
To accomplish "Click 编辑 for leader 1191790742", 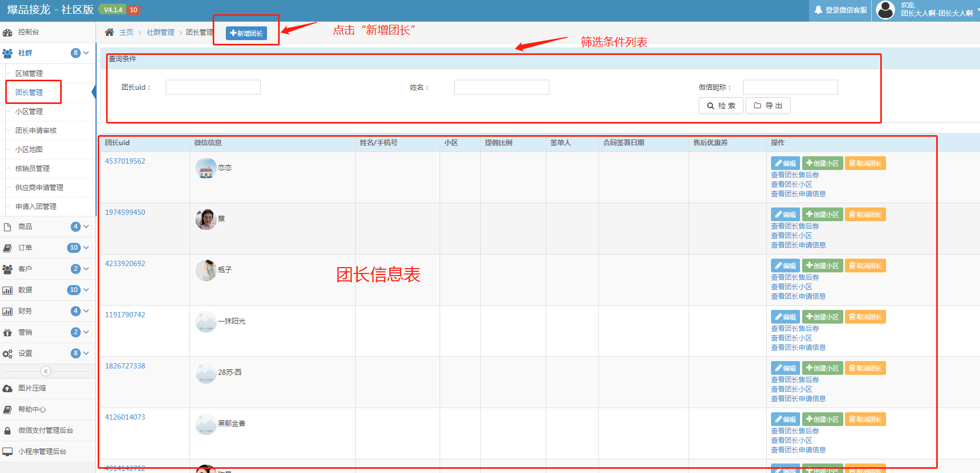I will [x=785, y=317].
